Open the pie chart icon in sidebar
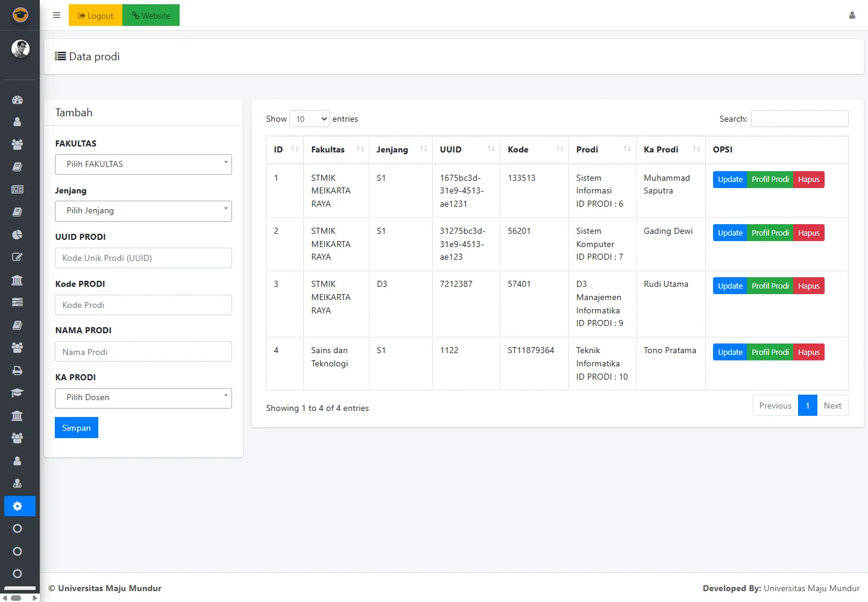 pos(17,234)
